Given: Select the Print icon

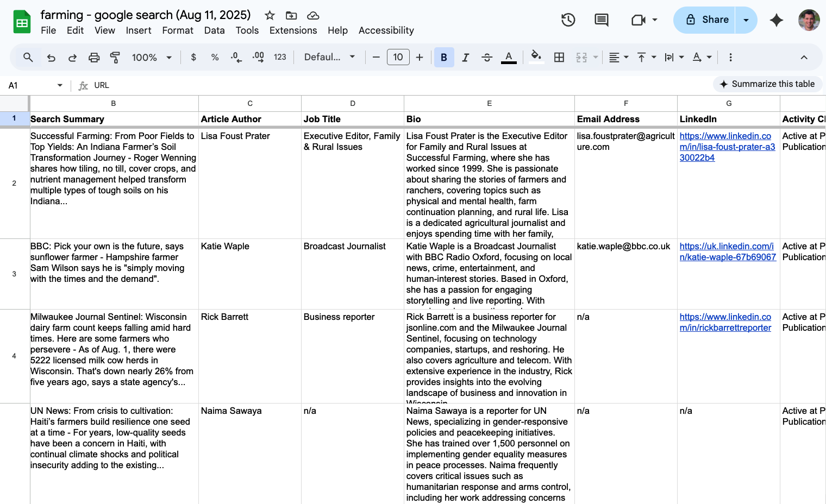Looking at the screenshot, I should (94, 57).
